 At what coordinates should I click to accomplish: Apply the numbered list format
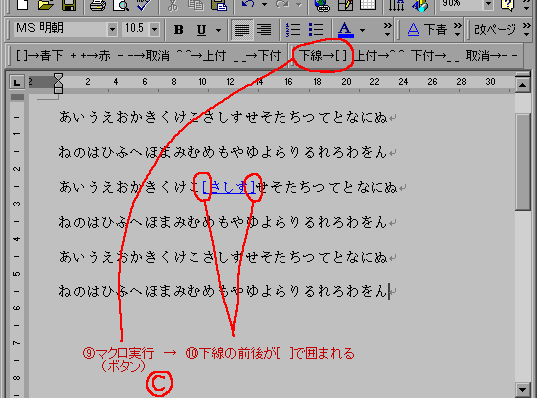point(293,30)
